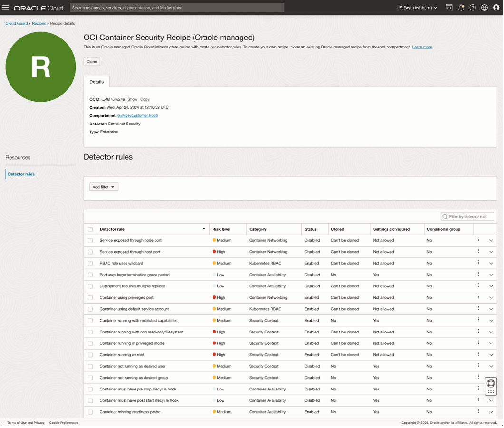Open the language selector globe
504x428 pixels.
484,7
